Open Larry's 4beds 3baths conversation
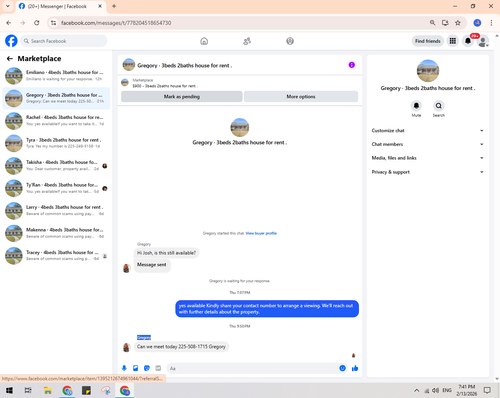The width and height of the screenshot is (500, 398). pos(56,211)
